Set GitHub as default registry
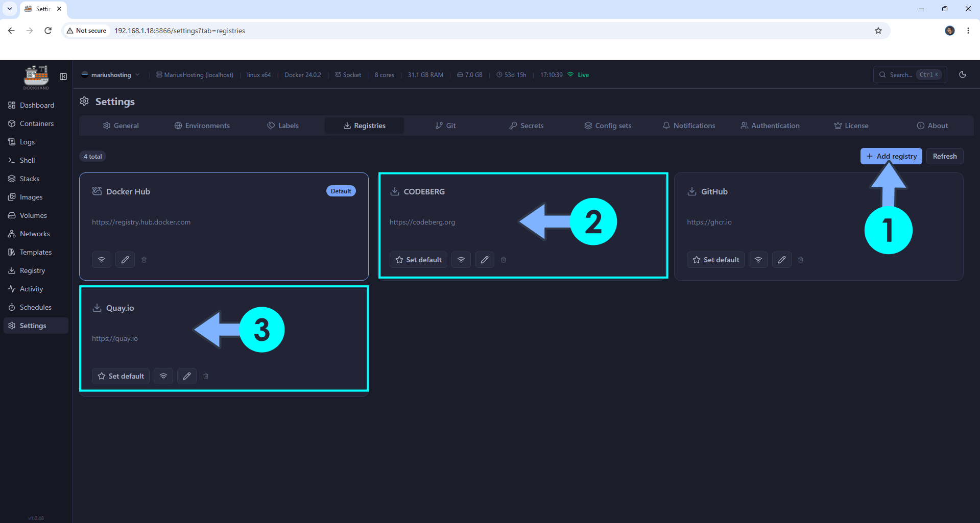The width and height of the screenshot is (980, 523). coord(716,260)
